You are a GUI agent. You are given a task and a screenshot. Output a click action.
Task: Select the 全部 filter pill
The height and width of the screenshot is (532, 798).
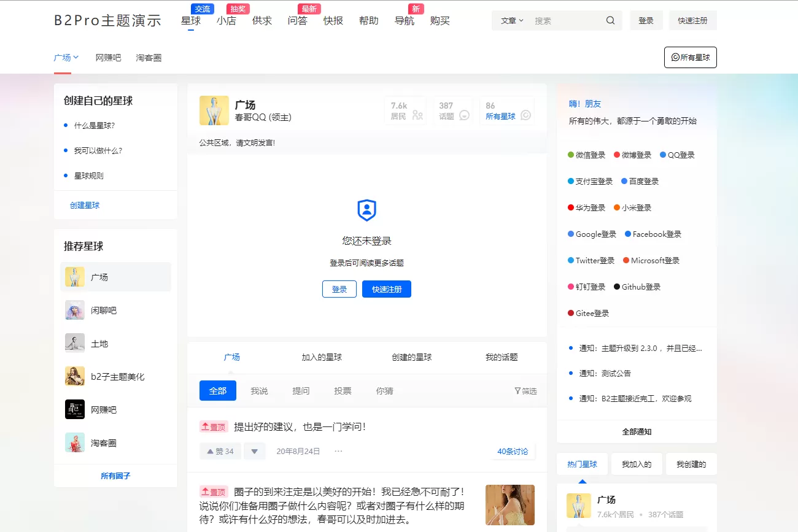[218, 391]
